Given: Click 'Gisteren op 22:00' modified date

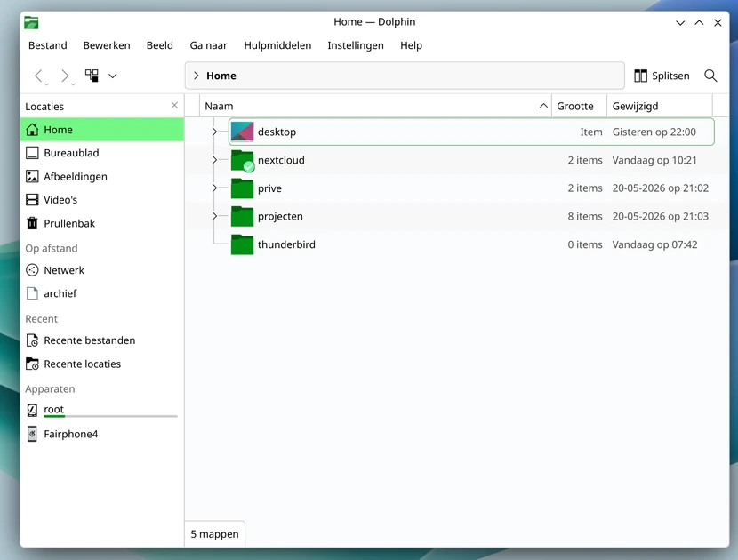Looking at the screenshot, I should (654, 132).
